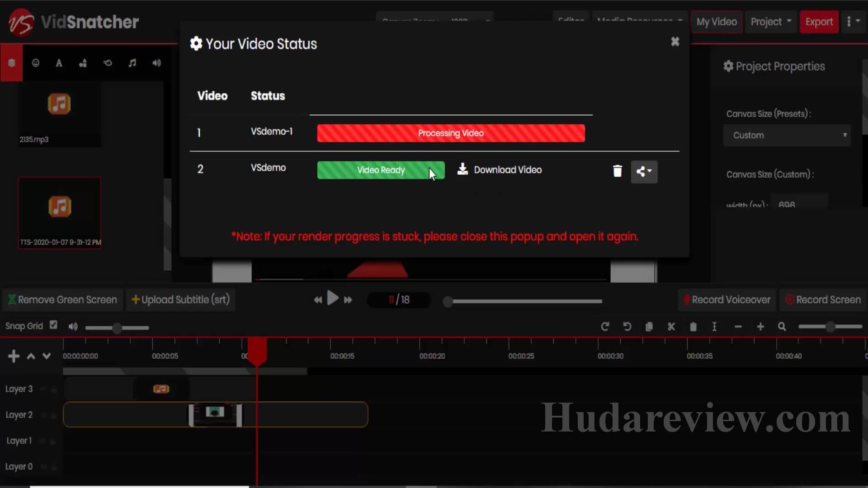Zoom out timeline with minus icon

[738, 326]
